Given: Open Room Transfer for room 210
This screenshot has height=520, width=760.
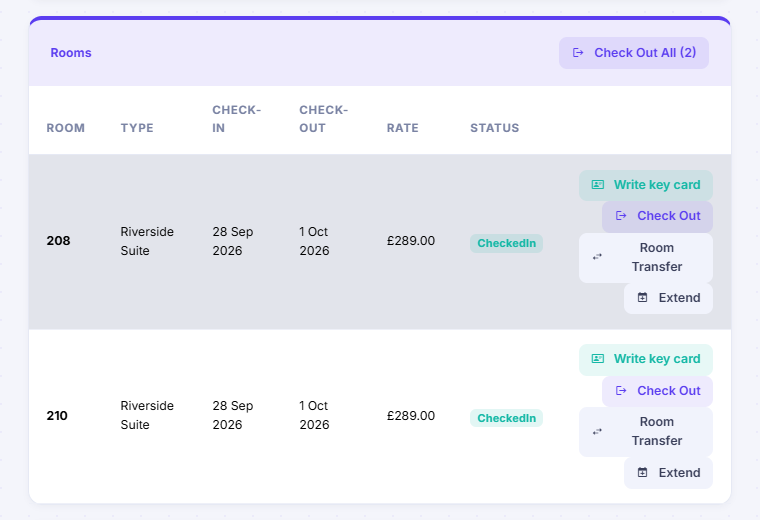Looking at the screenshot, I should coord(646,432).
